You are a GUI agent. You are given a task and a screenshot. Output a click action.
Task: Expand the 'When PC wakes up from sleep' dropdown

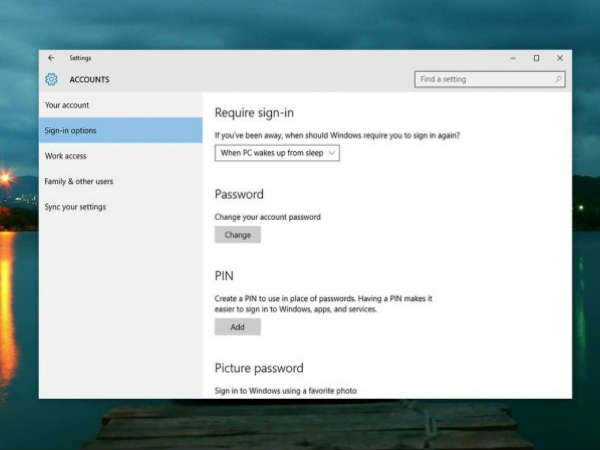click(278, 153)
